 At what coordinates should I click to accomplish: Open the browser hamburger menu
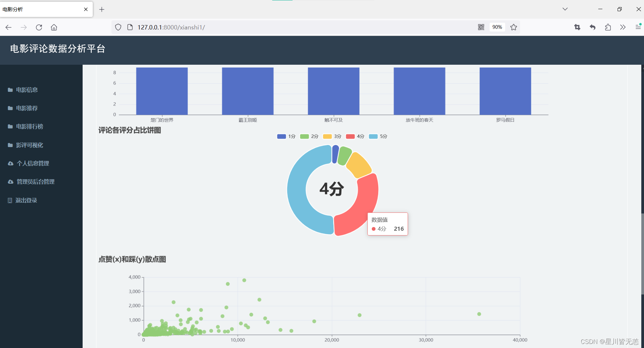pyautogui.click(x=638, y=27)
